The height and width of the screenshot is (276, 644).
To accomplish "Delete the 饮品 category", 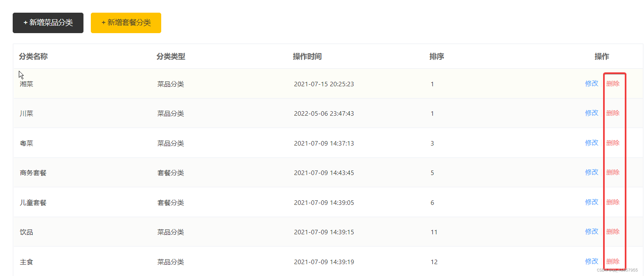I will [x=612, y=231].
